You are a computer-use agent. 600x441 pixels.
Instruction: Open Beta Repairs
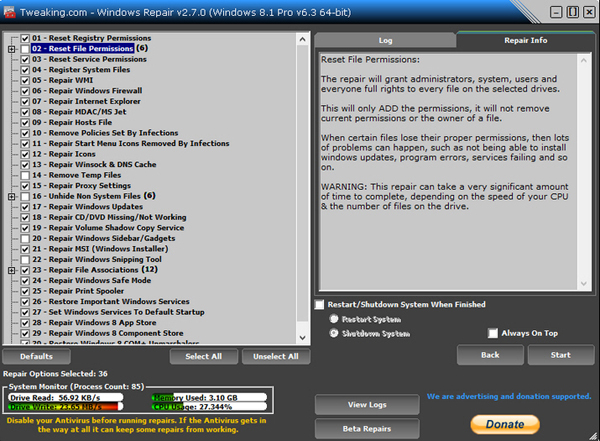coord(367,429)
